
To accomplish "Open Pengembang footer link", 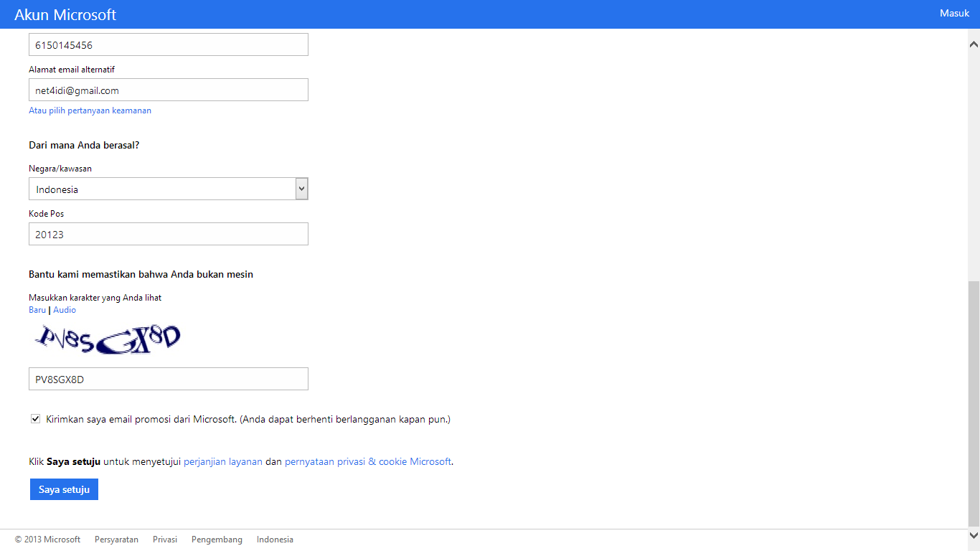I will coord(217,540).
